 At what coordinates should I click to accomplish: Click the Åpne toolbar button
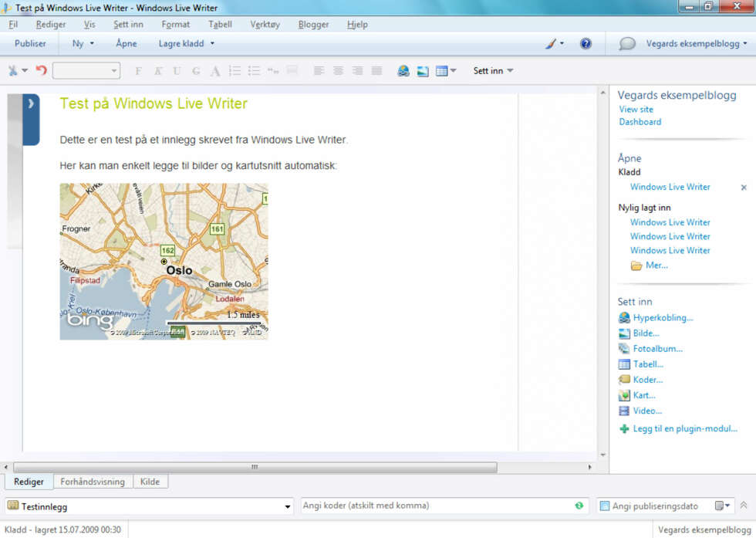[127, 43]
